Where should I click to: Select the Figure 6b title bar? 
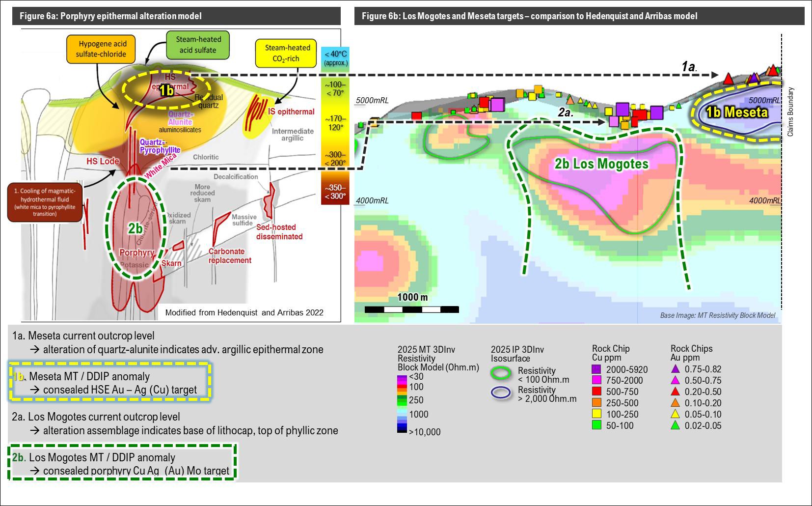(579, 16)
